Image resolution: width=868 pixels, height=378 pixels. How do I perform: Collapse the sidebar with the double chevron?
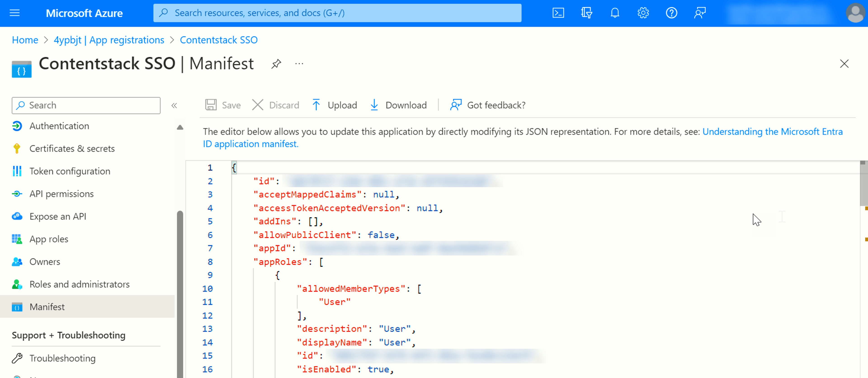174,105
